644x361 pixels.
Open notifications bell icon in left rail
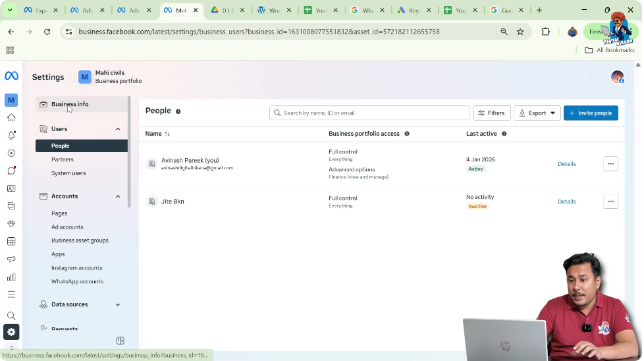click(11, 135)
